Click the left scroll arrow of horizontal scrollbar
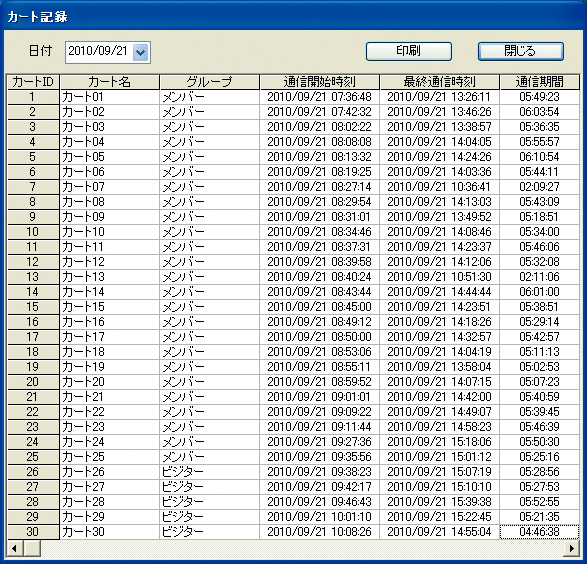Screen dimensions: 587x564 click(x=15, y=549)
